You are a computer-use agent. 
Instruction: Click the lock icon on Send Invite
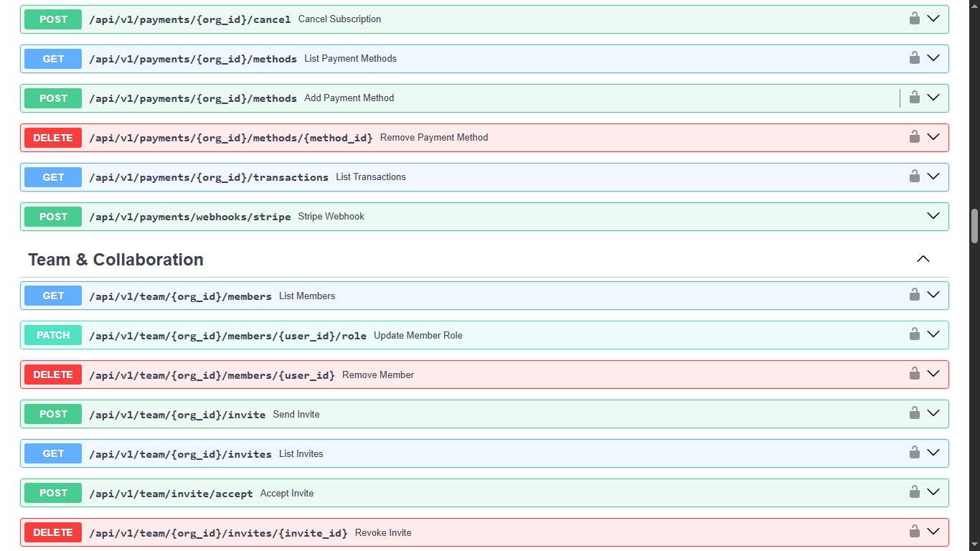tap(915, 413)
